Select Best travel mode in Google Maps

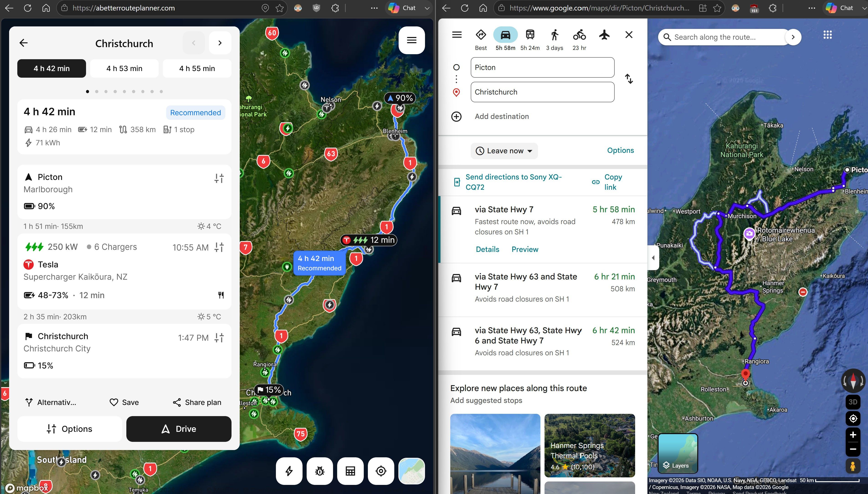click(x=481, y=39)
